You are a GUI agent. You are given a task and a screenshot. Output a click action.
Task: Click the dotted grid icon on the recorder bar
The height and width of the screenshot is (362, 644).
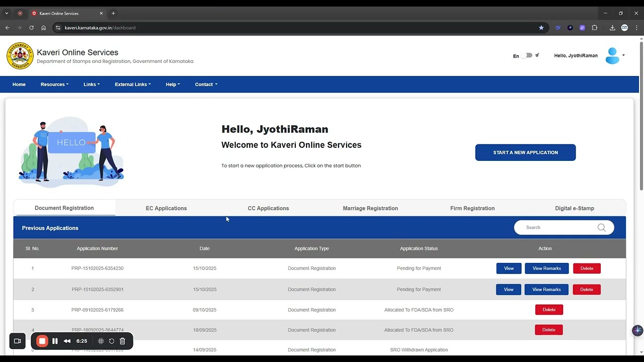[x=101, y=341]
